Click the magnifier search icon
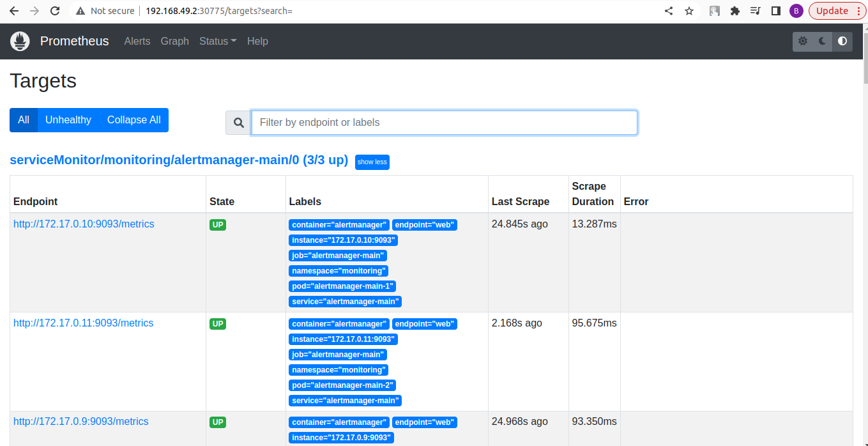The width and height of the screenshot is (868, 446). (238, 123)
